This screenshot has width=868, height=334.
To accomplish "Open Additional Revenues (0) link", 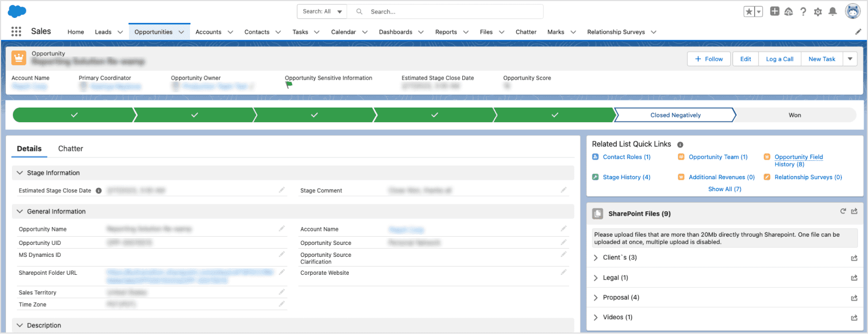I will coord(722,177).
